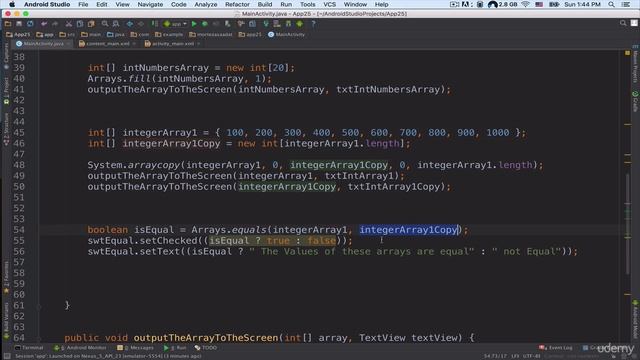Click the AVD Manager icon
Screen dimensions: 640x360
(x=277, y=24)
